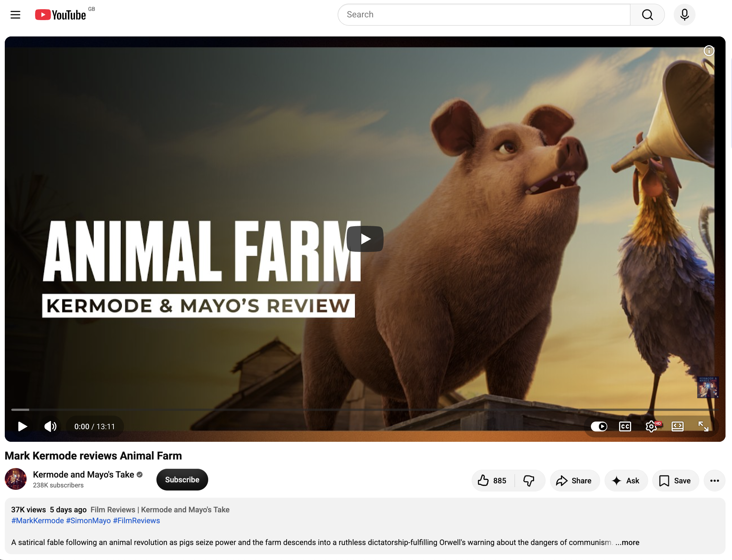The height and width of the screenshot is (560, 732).
Task: Click the #SimonMayo hashtag
Action: tap(88, 520)
